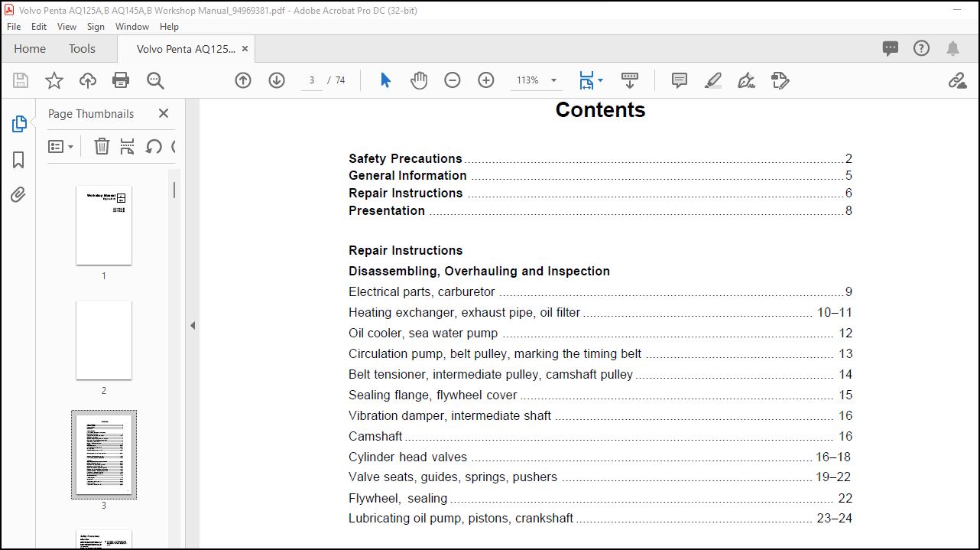Expand the fit page options arrow

(600, 80)
